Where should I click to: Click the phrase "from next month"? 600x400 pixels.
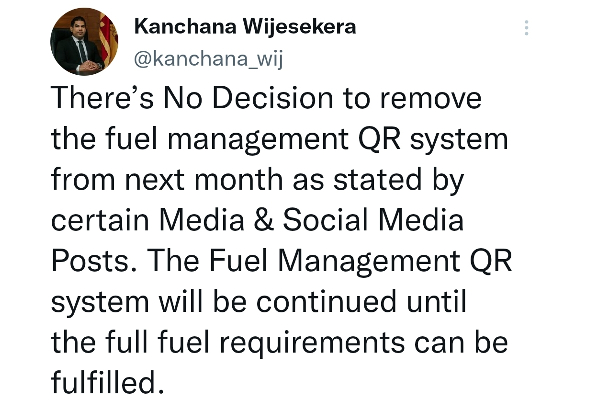(x=167, y=179)
